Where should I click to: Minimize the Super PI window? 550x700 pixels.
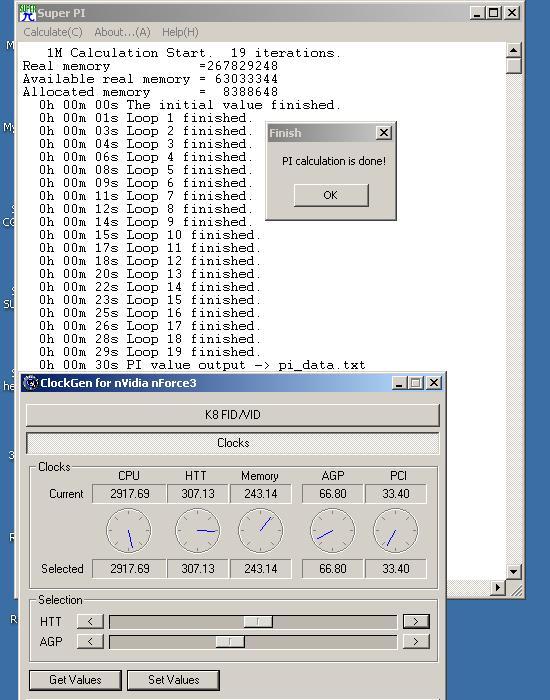click(x=477, y=13)
